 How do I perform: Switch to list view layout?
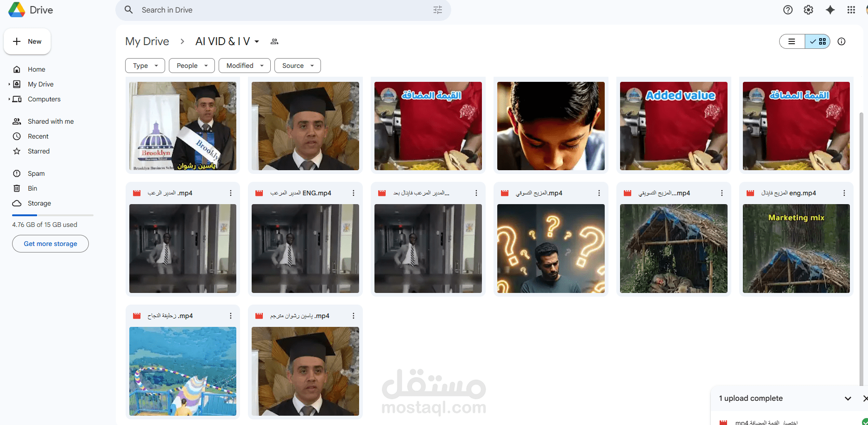(792, 41)
